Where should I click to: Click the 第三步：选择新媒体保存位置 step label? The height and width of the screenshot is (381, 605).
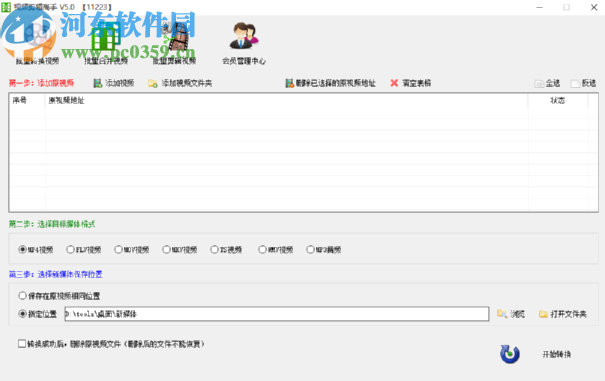[56, 274]
